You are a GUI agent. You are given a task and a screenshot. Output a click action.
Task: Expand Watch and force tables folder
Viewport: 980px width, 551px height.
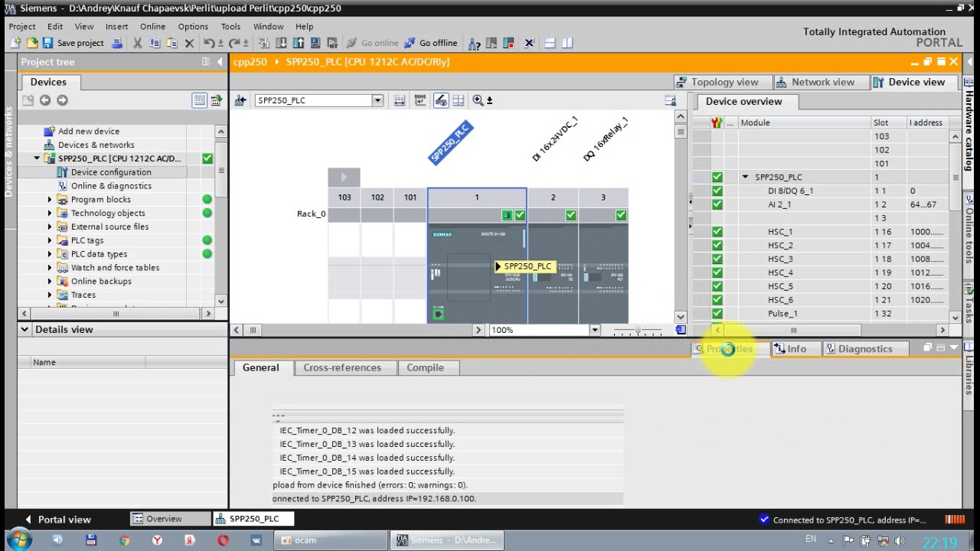[x=51, y=268]
